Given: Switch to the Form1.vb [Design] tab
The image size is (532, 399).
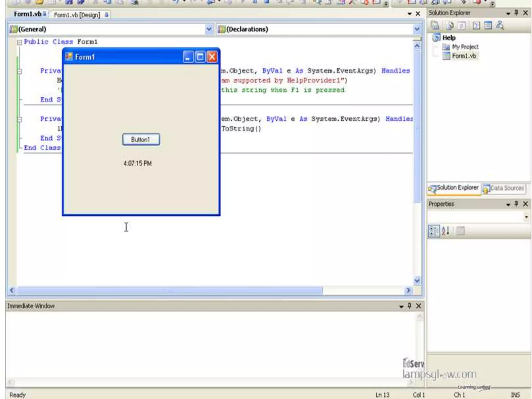Looking at the screenshot, I should click(80, 15).
